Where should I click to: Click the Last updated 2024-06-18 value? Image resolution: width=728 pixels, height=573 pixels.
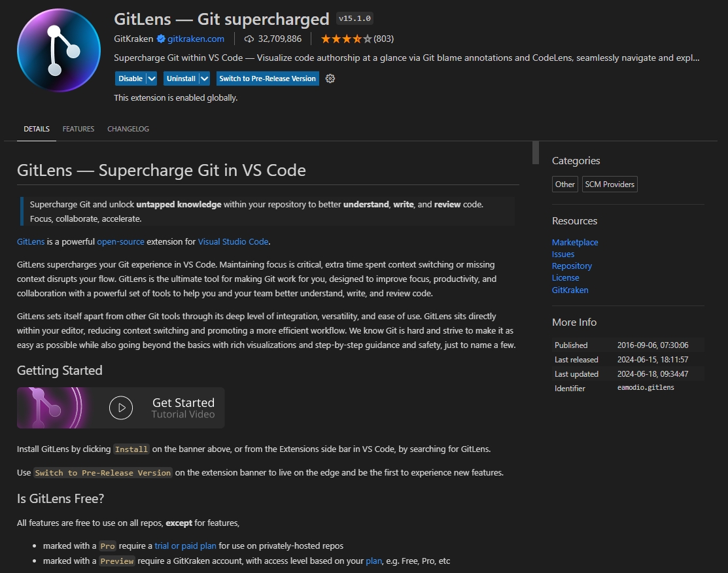653,373
